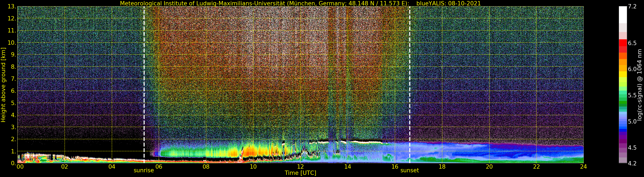Viewport: 644px width, 177px height.
Task: Click the 3 km height tick label
Action: pos(14,127)
